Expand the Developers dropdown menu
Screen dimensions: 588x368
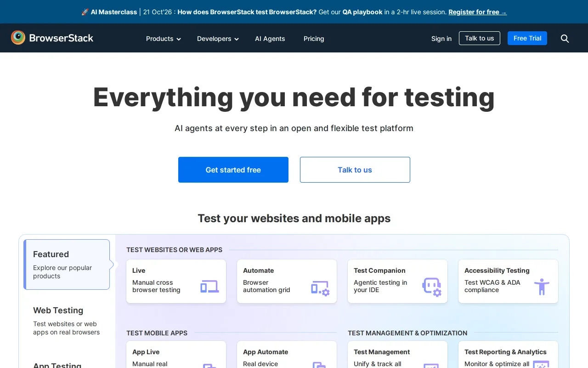click(218, 39)
